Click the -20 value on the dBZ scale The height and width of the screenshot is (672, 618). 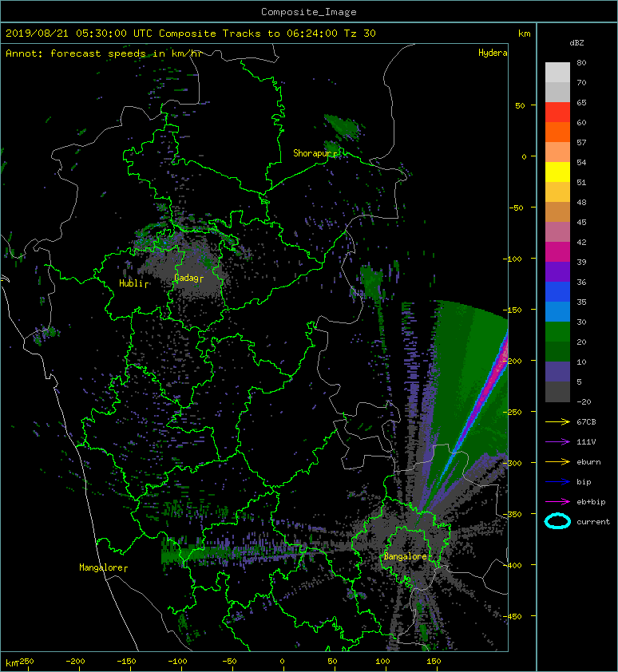pyautogui.click(x=584, y=402)
